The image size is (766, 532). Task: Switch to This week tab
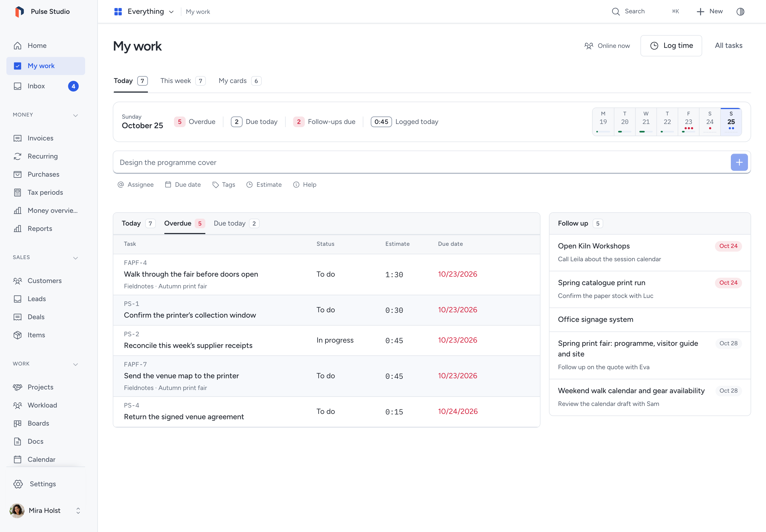pyautogui.click(x=183, y=81)
